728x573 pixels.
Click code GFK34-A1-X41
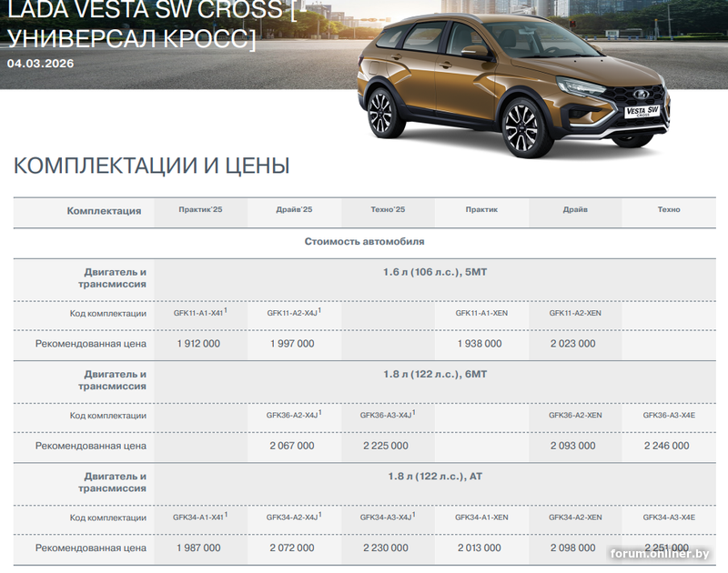point(200,517)
